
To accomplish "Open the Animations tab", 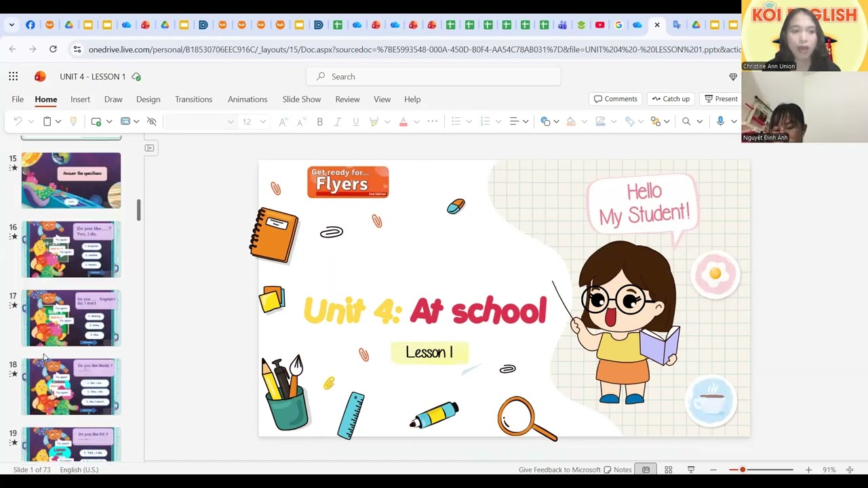I will 248,99.
